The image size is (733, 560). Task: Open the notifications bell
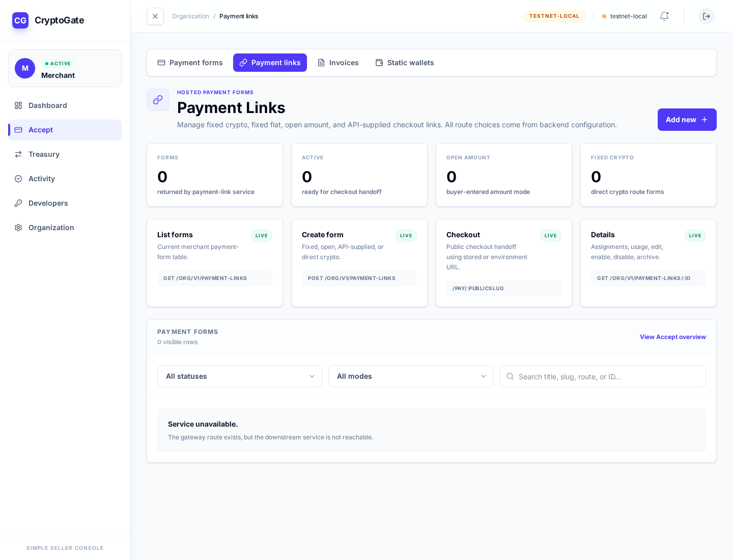pos(664,16)
